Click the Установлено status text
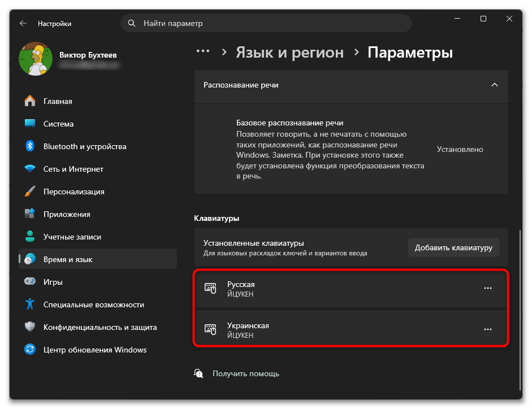This screenshot has height=409, width=532. coord(460,149)
